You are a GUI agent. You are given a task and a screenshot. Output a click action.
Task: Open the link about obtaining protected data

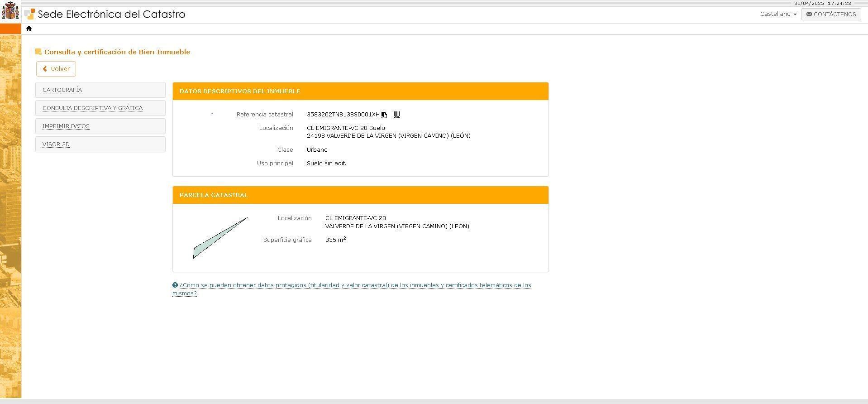click(x=355, y=285)
